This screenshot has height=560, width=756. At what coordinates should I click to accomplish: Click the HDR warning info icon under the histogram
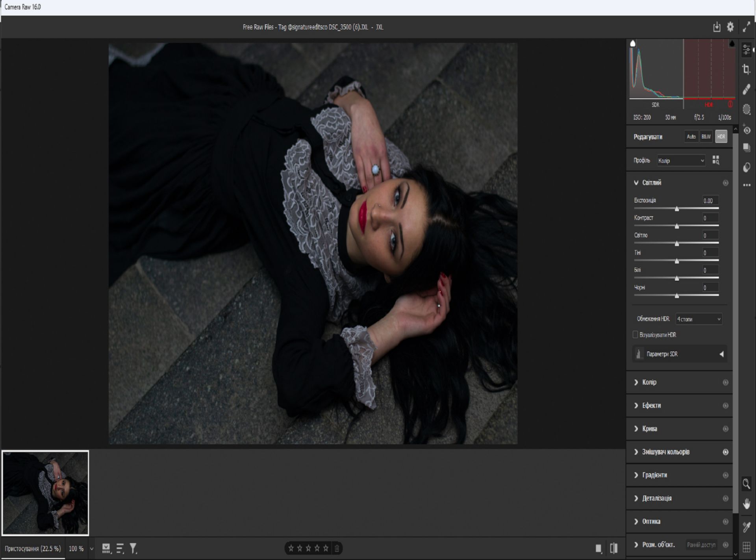click(730, 104)
